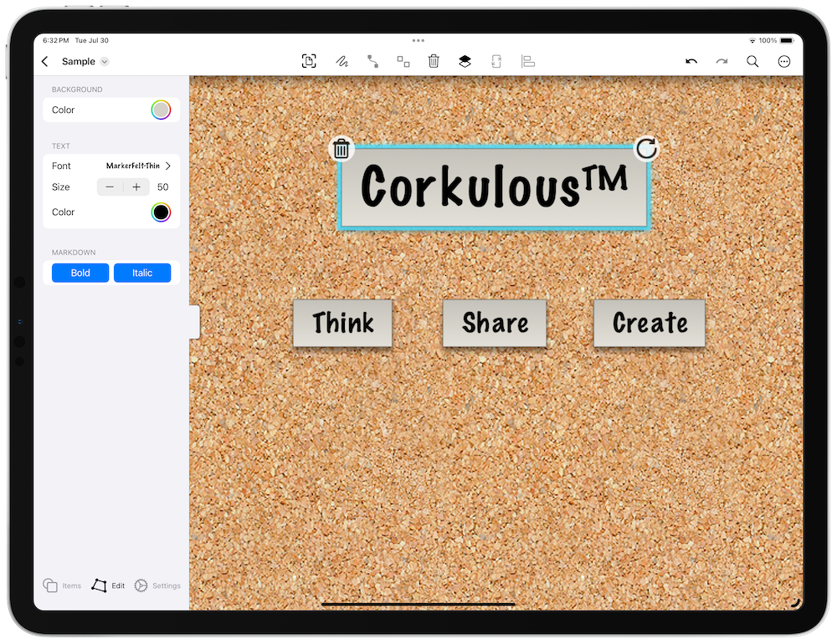Delete the Corkulous label via its trash badge
This screenshot has height=644, width=837.
point(341,149)
